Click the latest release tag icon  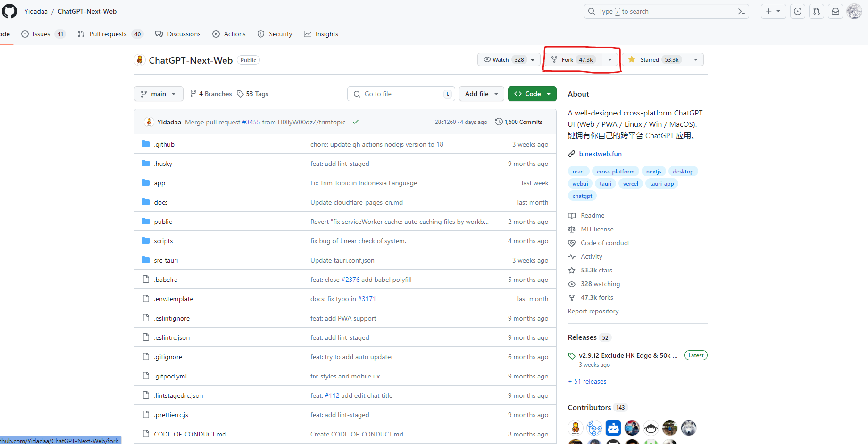tap(572, 356)
